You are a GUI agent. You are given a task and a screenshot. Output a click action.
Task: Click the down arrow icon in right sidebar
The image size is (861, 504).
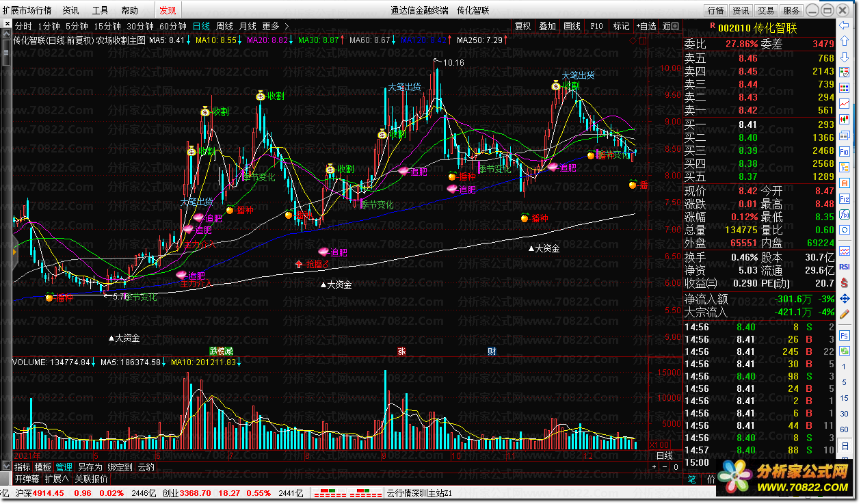tap(845, 57)
